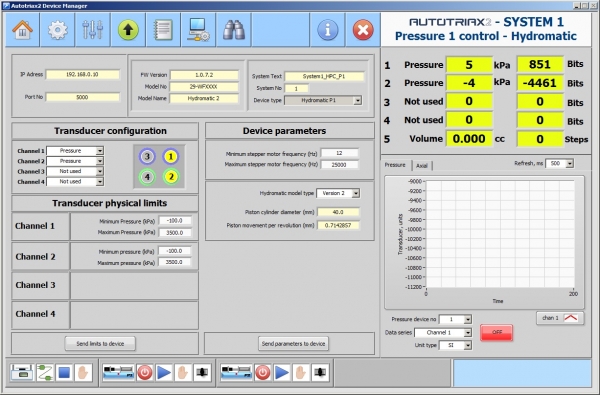
Task: Select Channel 2 in physical limits
Action: click(40, 256)
